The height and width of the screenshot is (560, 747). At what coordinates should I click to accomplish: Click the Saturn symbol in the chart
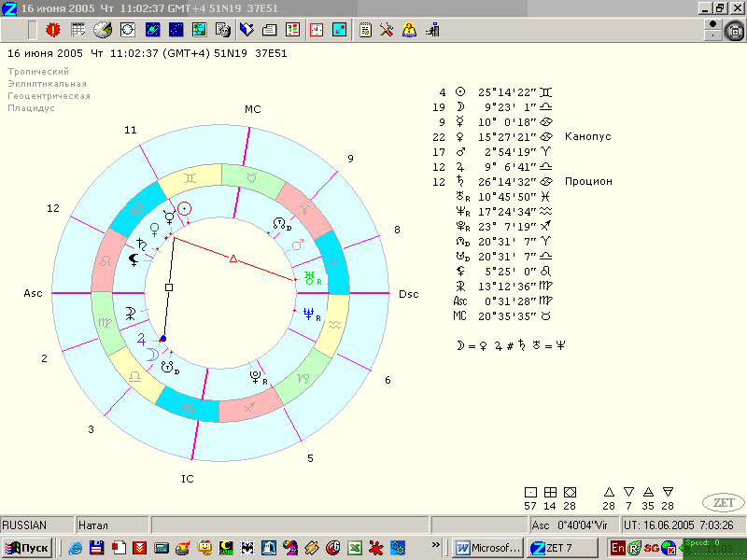pos(142,245)
